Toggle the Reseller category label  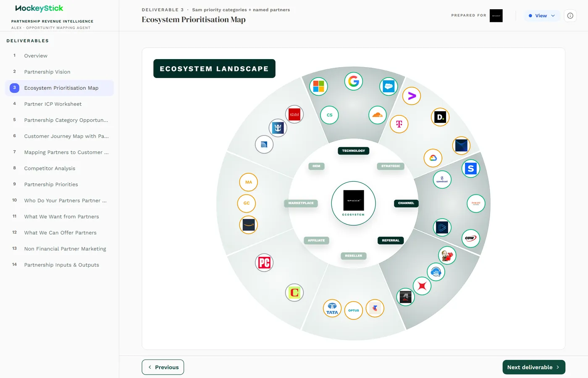point(354,255)
